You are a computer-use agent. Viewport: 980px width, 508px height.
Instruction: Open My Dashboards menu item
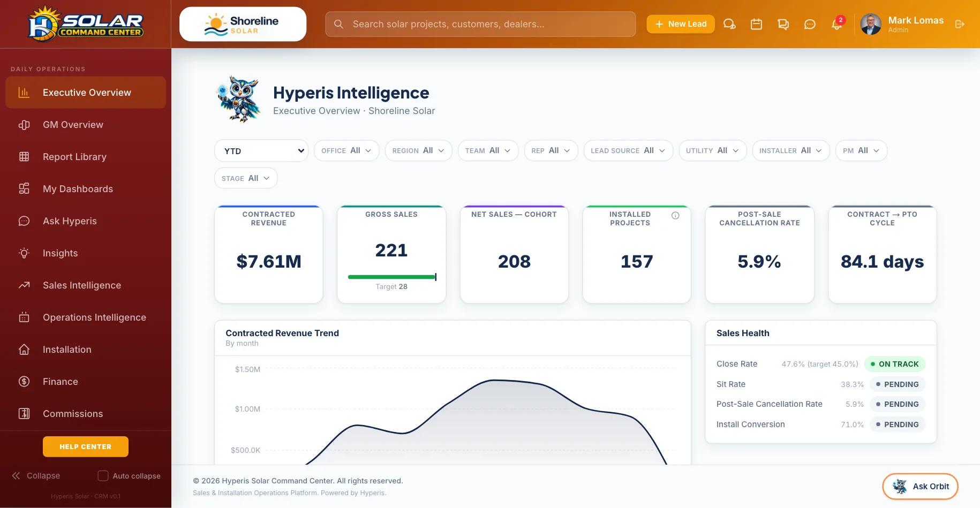click(86, 189)
